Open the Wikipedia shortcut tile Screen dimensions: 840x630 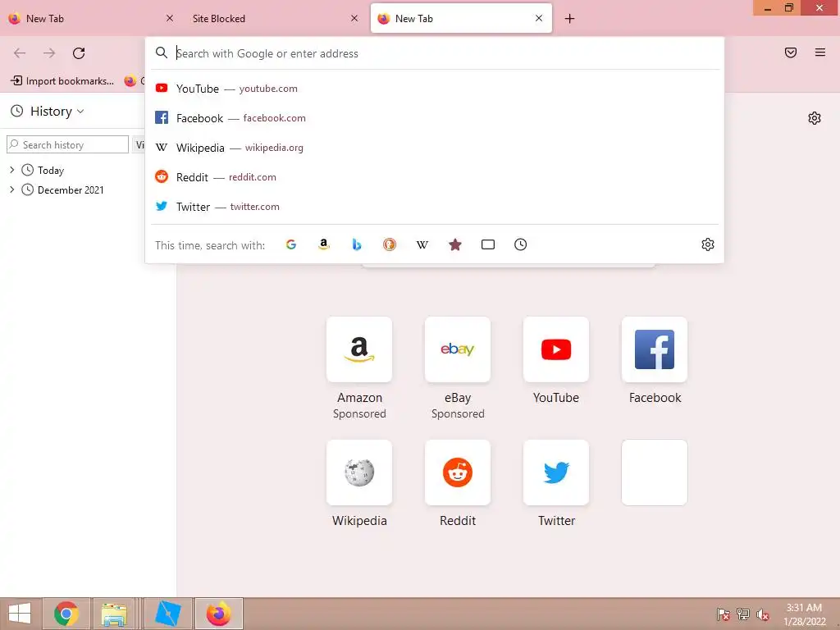coord(359,472)
